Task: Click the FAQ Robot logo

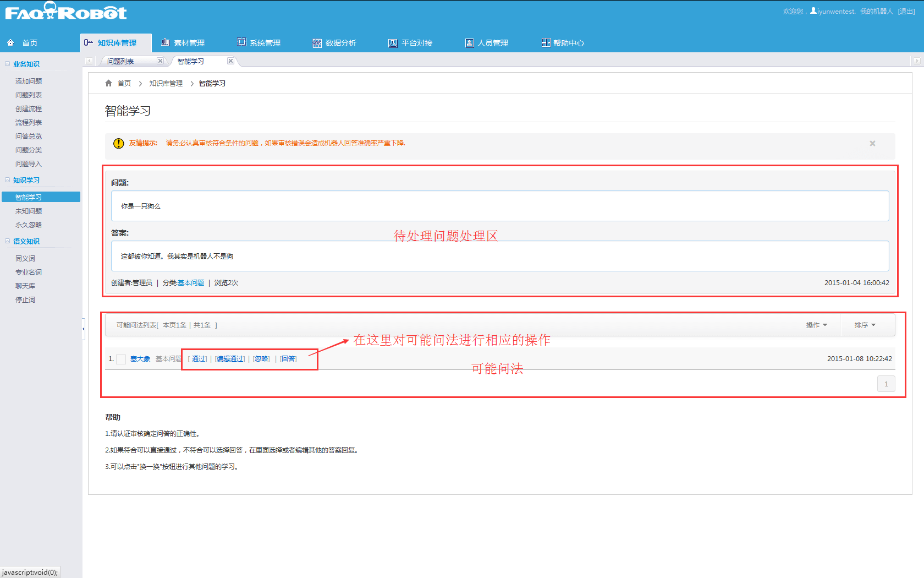Action: point(66,12)
